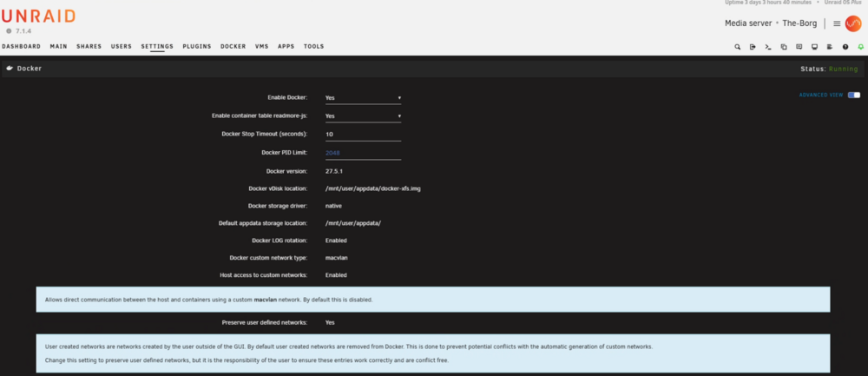Open Enable container table readmore-js dropdown

tap(363, 115)
